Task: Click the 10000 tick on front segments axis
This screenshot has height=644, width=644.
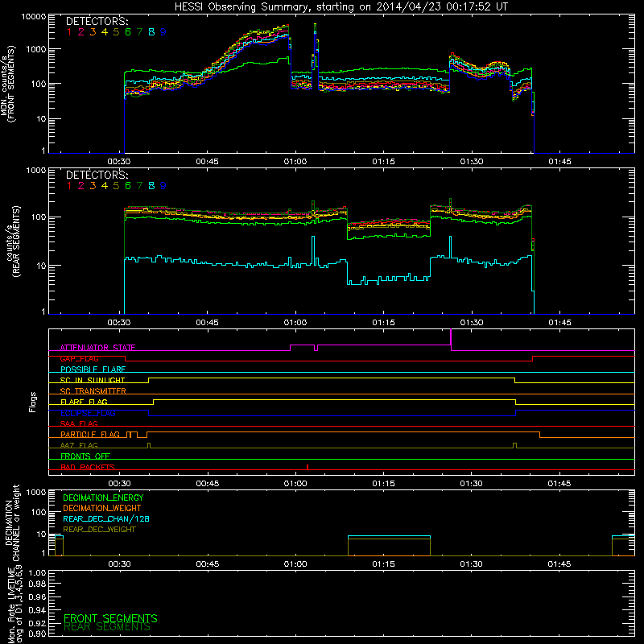Action: point(34,17)
